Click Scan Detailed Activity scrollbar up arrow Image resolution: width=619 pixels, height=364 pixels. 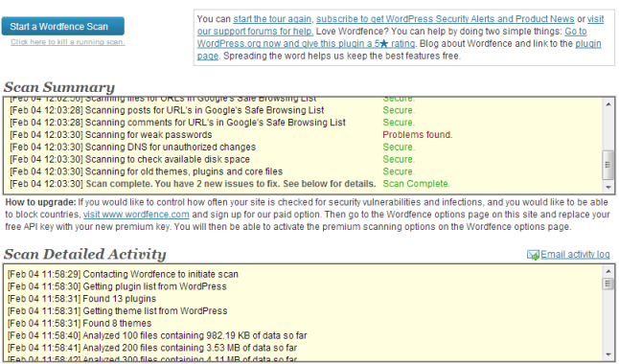pyautogui.click(x=608, y=271)
